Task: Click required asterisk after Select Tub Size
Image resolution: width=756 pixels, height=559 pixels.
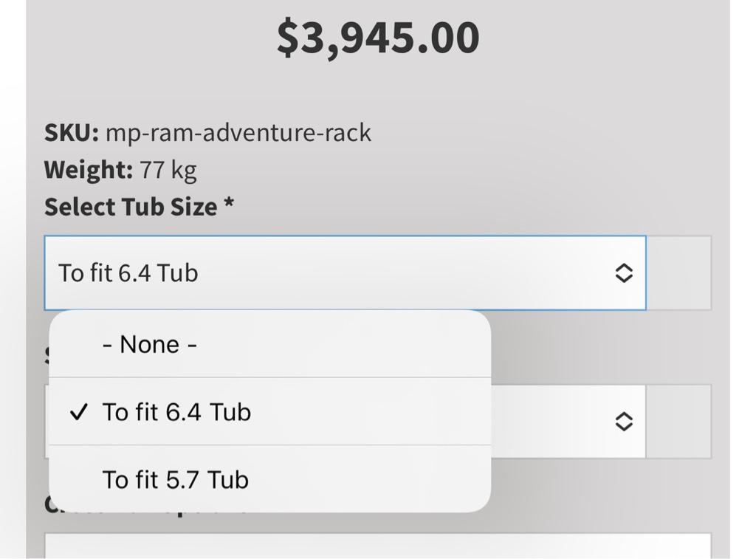Action: point(229,205)
